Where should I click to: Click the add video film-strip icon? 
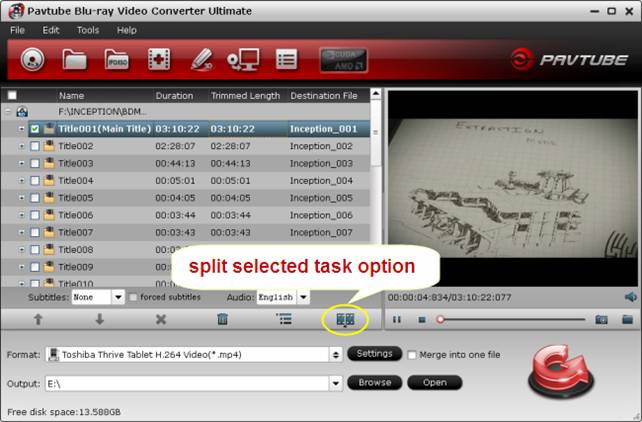(159, 60)
